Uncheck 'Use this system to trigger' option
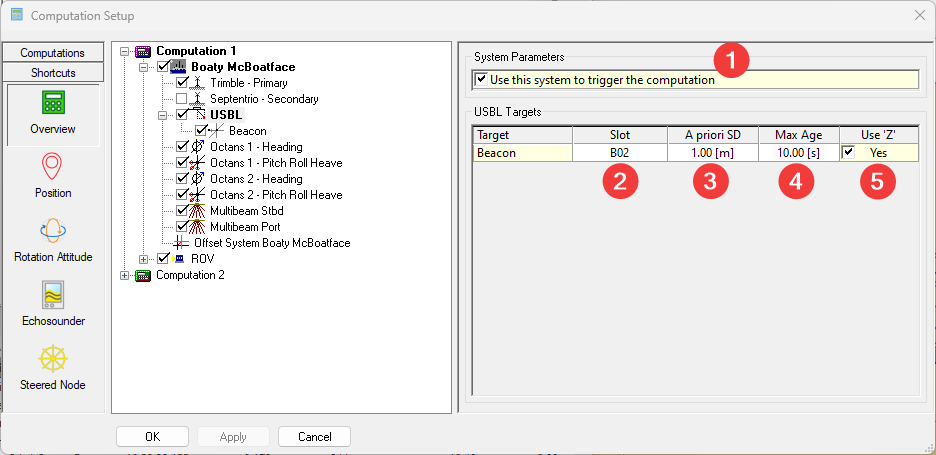The height and width of the screenshot is (455, 936). click(x=482, y=80)
